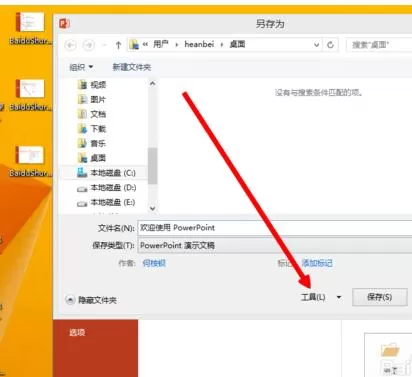The width and height of the screenshot is (412, 377).
Task: Refresh the current folder view
Action: click(x=330, y=45)
